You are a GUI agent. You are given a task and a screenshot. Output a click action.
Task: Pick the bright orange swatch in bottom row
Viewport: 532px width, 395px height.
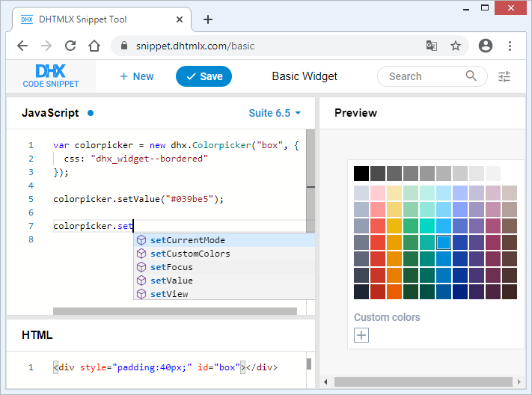coord(394,292)
